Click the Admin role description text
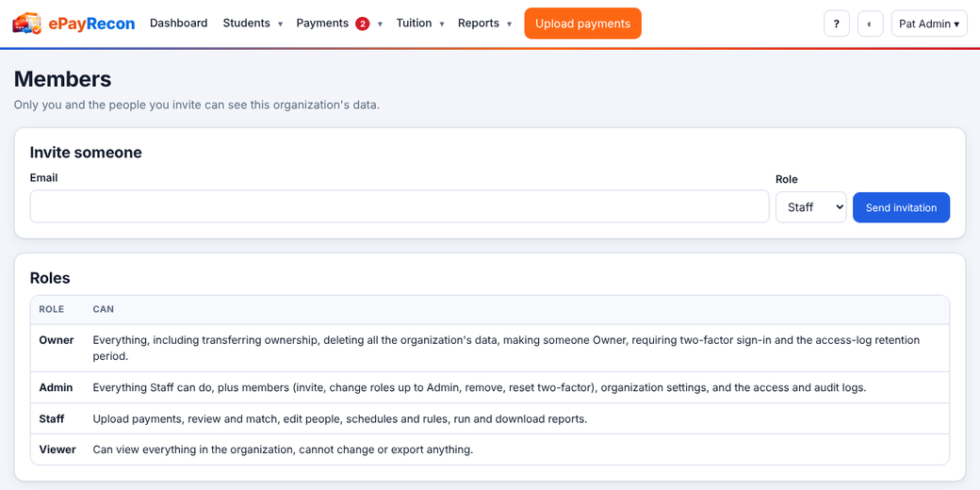The width and height of the screenshot is (980, 490). tap(480, 387)
